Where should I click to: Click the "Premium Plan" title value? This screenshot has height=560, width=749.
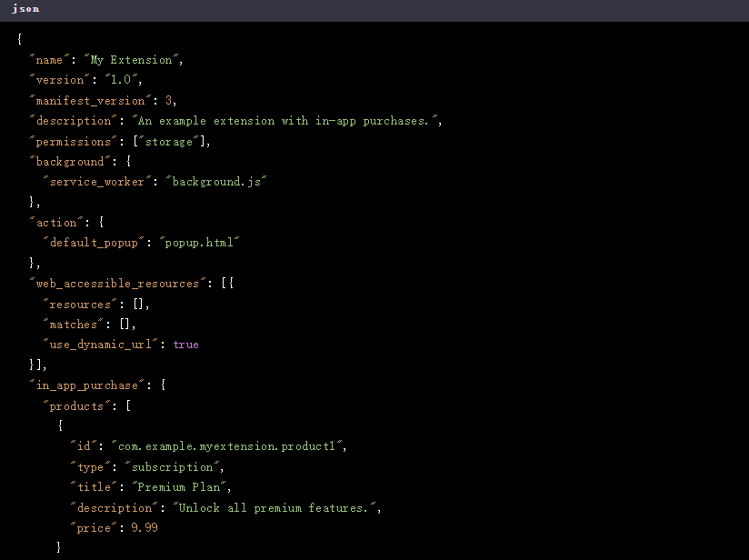tap(179, 487)
